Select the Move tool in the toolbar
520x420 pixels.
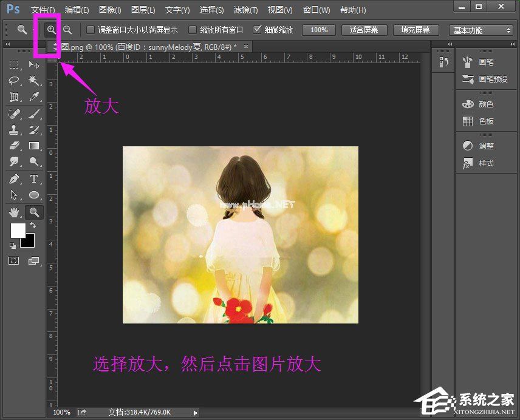pyautogui.click(x=32, y=65)
